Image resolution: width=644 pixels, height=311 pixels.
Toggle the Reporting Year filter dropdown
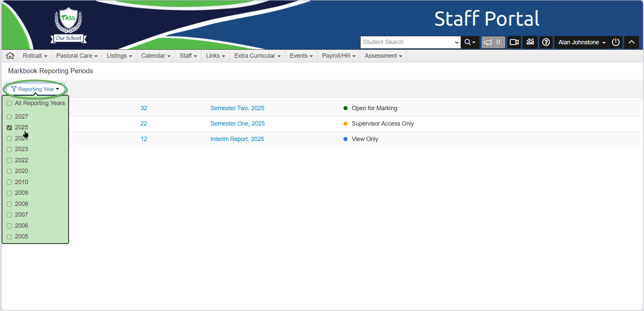(x=35, y=89)
